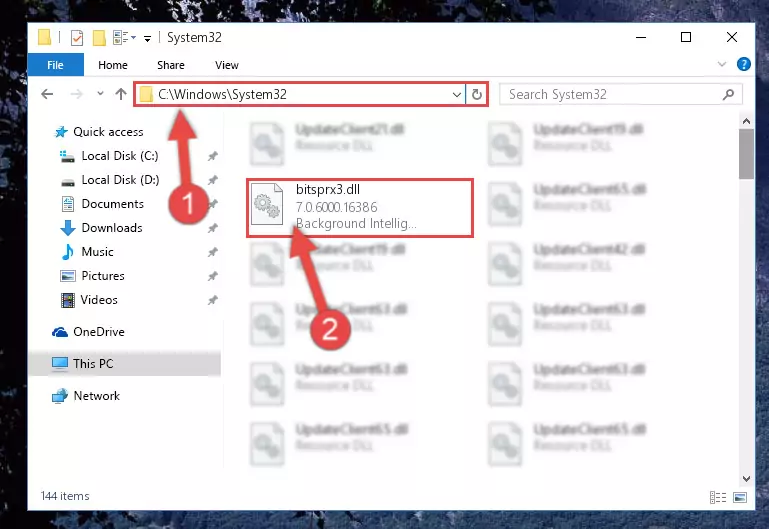
Task: Switch to Large icons view layout
Action: coord(740,498)
